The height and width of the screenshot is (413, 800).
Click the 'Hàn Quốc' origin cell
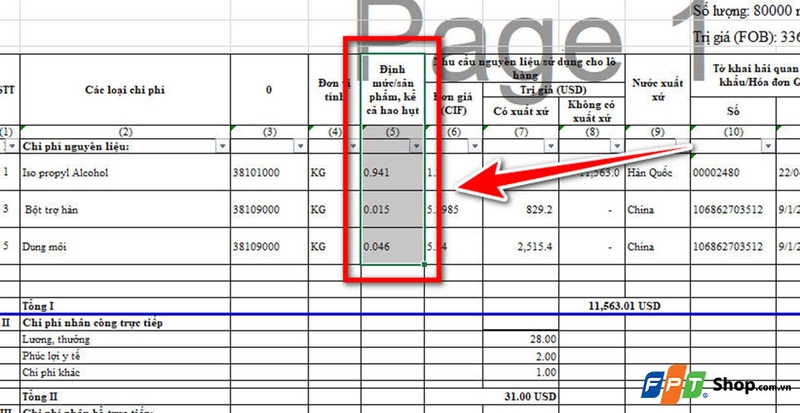click(658, 173)
